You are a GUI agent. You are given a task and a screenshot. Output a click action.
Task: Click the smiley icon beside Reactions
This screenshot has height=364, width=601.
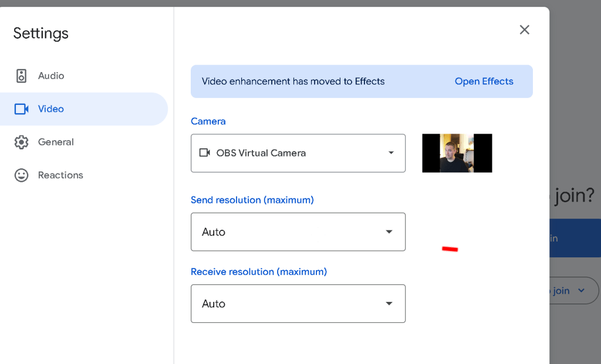22,175
